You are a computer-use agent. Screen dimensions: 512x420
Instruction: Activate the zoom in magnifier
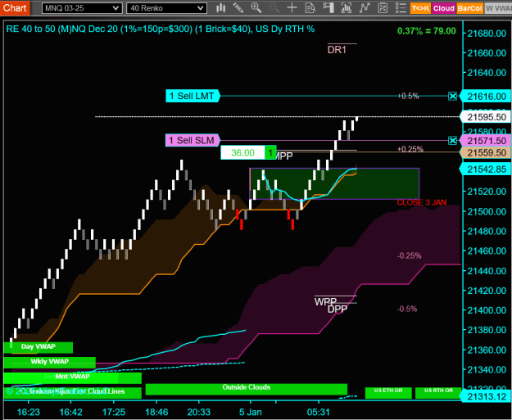[x=256, y=8]
